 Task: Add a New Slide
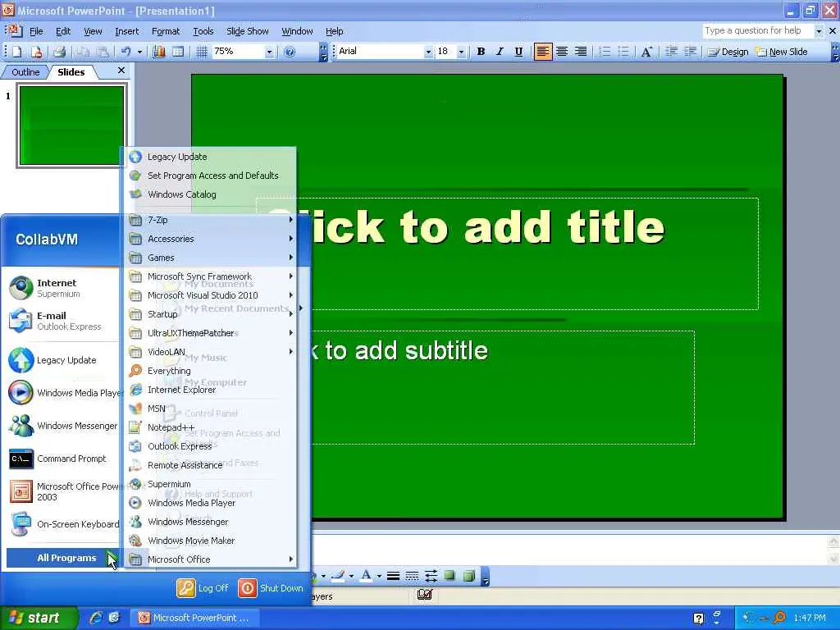pos(782,52)
